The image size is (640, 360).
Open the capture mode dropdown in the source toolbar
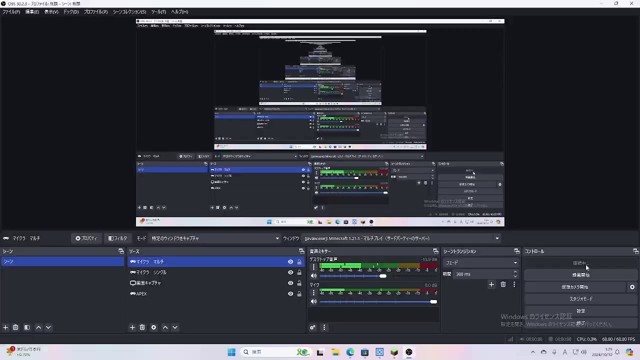[214, 238]
